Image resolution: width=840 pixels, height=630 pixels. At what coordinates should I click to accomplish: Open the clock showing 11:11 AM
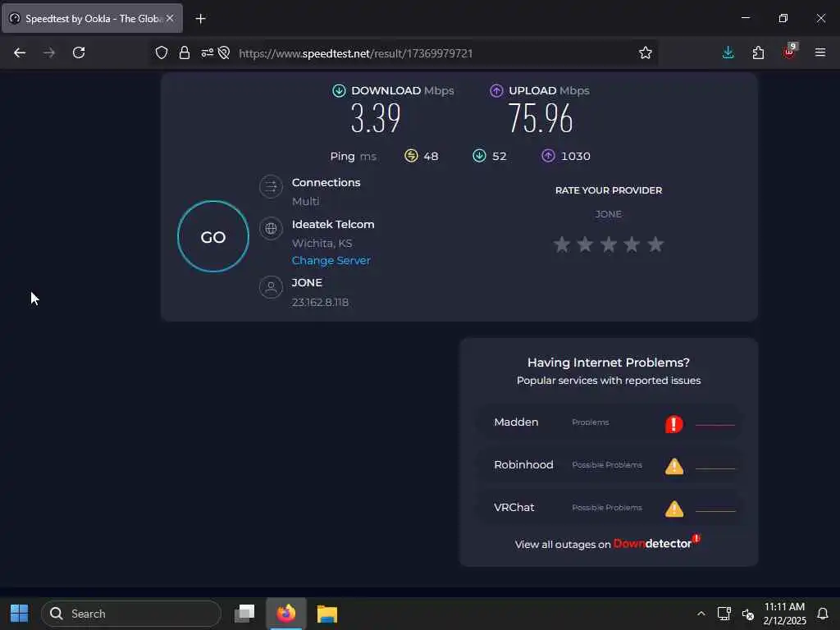pos(785,614)
